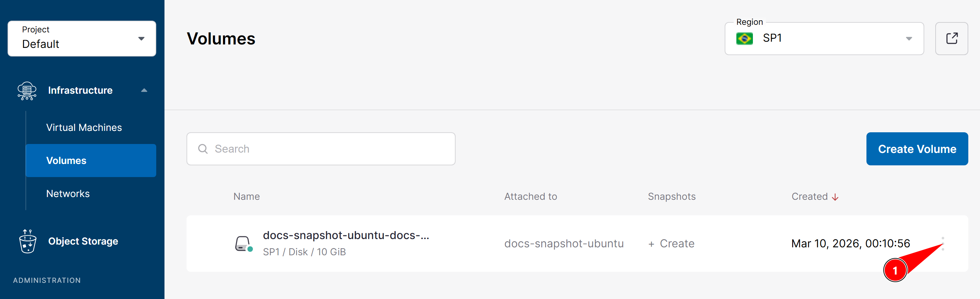
Task: Sort by the Name column header
Action: tap(246, 197)
